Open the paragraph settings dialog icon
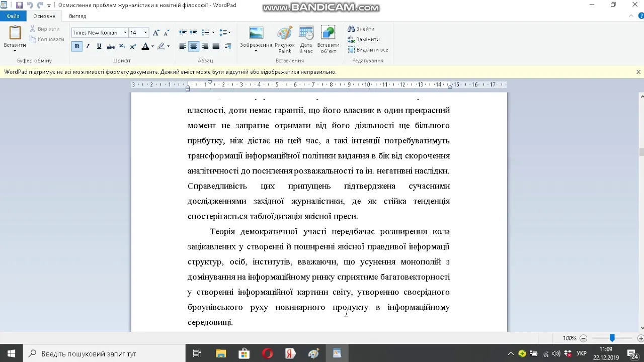The width and height of the screenshot is (644, 362). click(228, 46)
